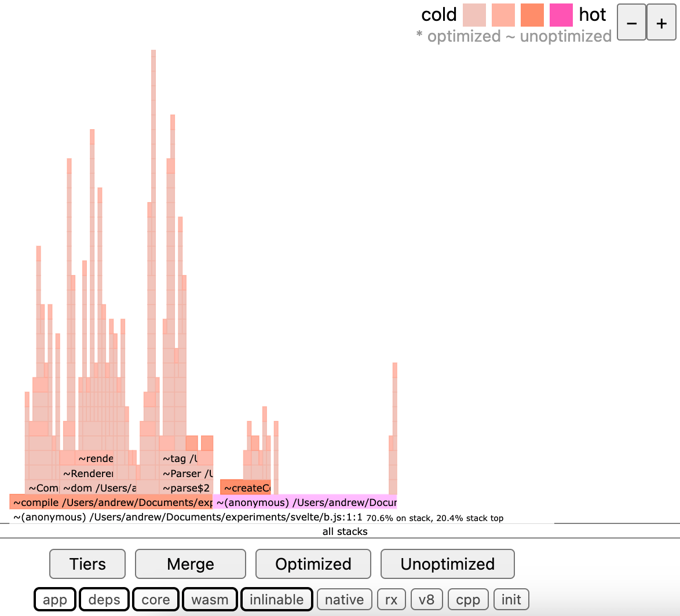Click the hot pink swatch in the heat legend

tap(561, 14)
